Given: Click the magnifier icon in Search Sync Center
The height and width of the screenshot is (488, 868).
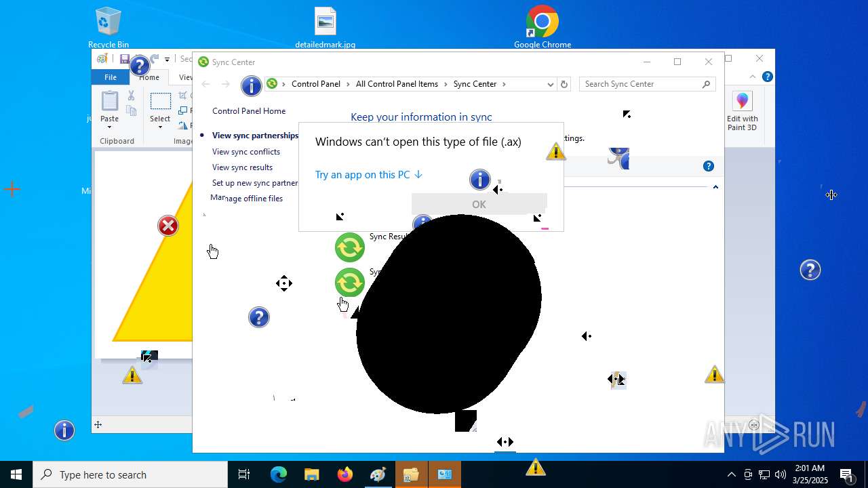Looking at the screenshot, I should point(706,84).
